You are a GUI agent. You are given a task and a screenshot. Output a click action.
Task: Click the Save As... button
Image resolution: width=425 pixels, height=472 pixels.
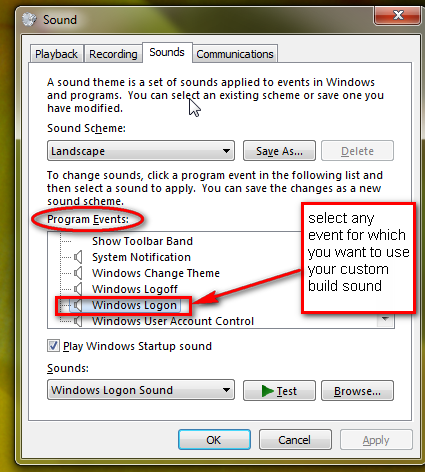pyautogui.click(x=279, y=151)
